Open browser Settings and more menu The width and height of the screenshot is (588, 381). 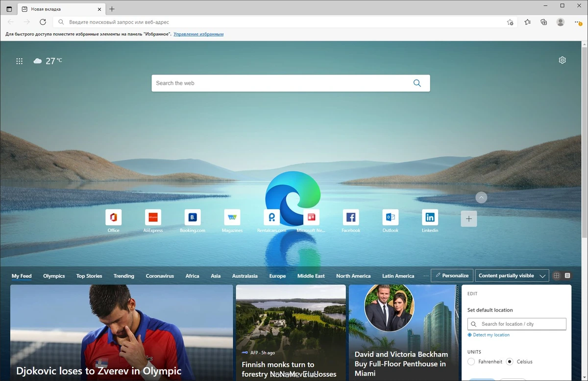577,22
